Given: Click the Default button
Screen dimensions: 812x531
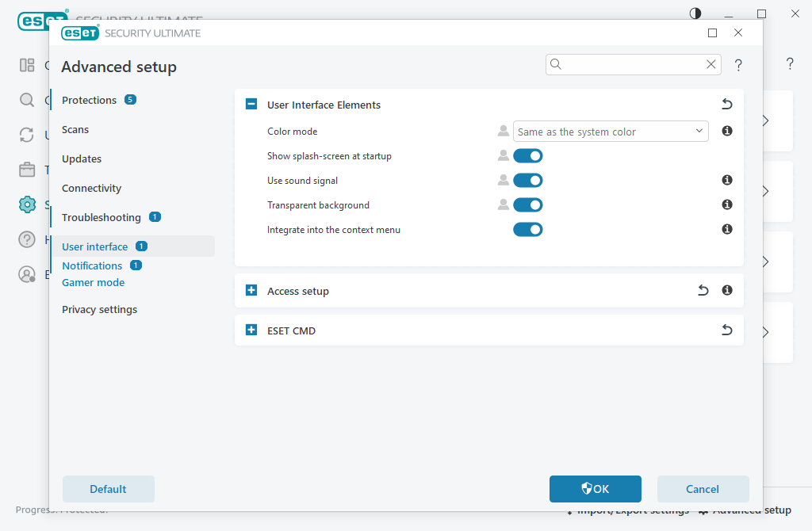Looking at the screenshot, I should point(108,488).
